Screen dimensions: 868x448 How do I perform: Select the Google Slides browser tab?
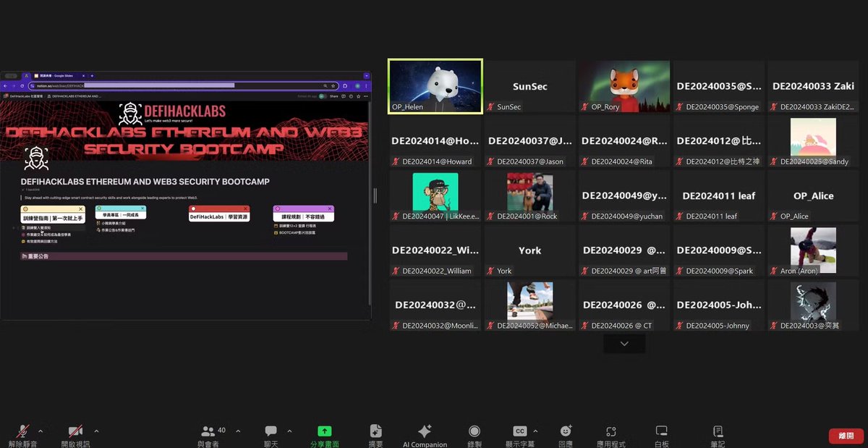[59, 75]
